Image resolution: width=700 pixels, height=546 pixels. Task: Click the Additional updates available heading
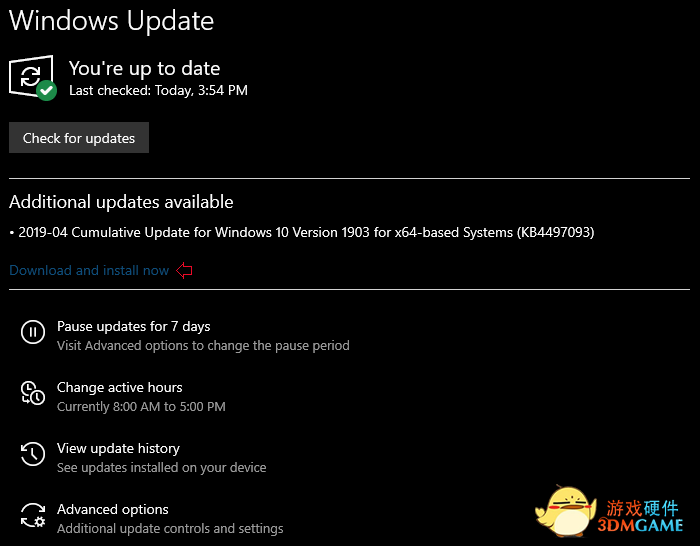(x=121, y=201)
